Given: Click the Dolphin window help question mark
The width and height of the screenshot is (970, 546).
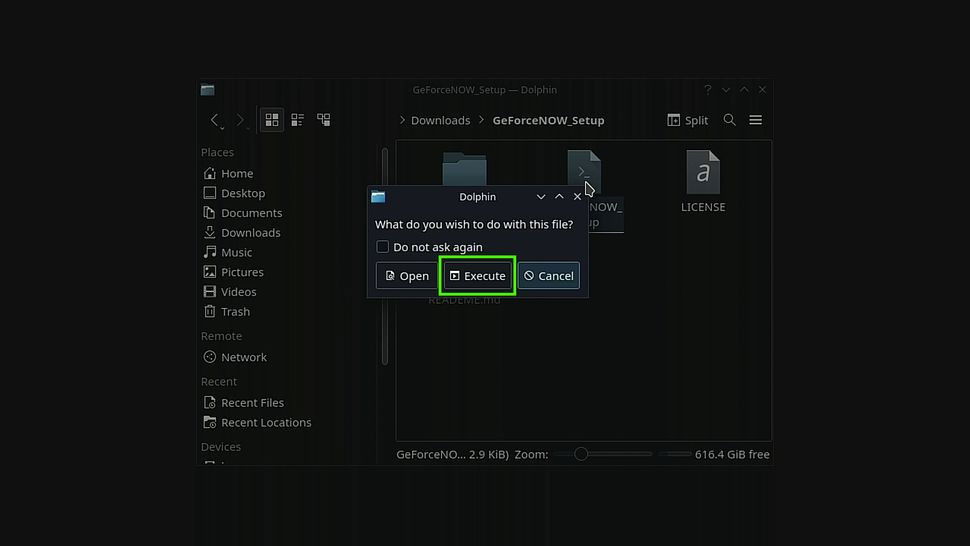Looking at the screenshot, I should pyautogui.click(x=708, y=90).
